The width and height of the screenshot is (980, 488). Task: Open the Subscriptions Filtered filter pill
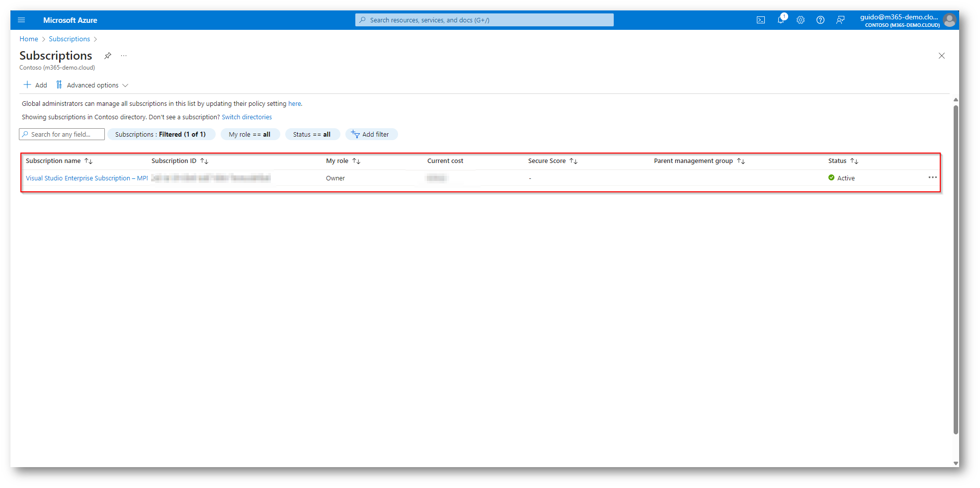coord(161,134)
